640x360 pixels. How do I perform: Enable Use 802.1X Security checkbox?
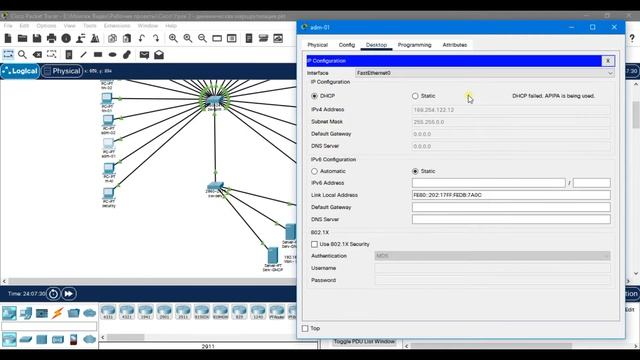point(314,244)
